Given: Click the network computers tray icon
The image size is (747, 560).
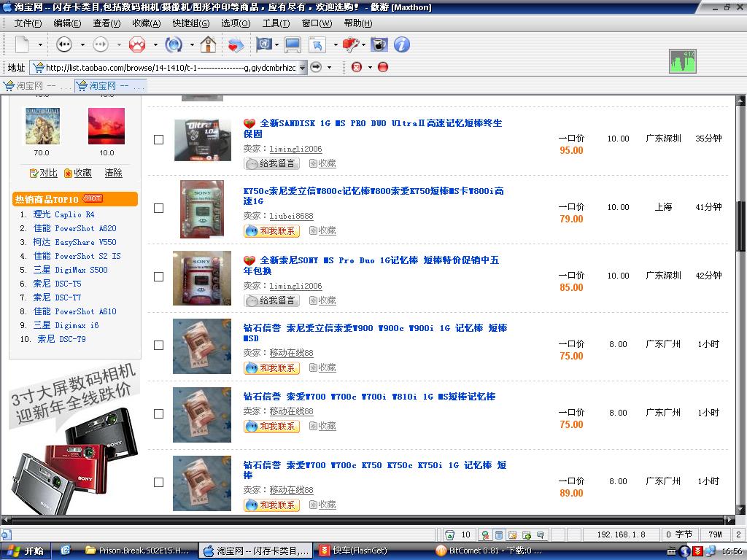Looking at the screenshot, I should (x=710, y=551).
